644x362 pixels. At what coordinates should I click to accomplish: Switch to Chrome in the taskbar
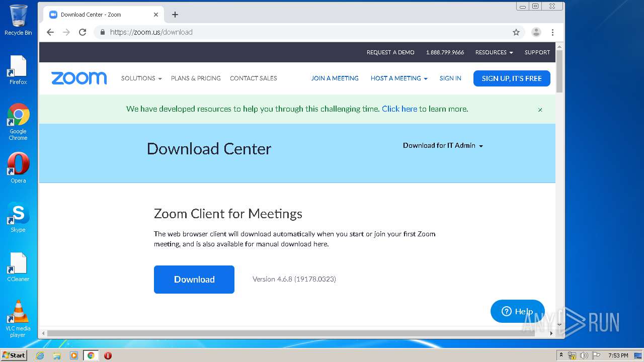pyautogui.click(x=91, y=355)
